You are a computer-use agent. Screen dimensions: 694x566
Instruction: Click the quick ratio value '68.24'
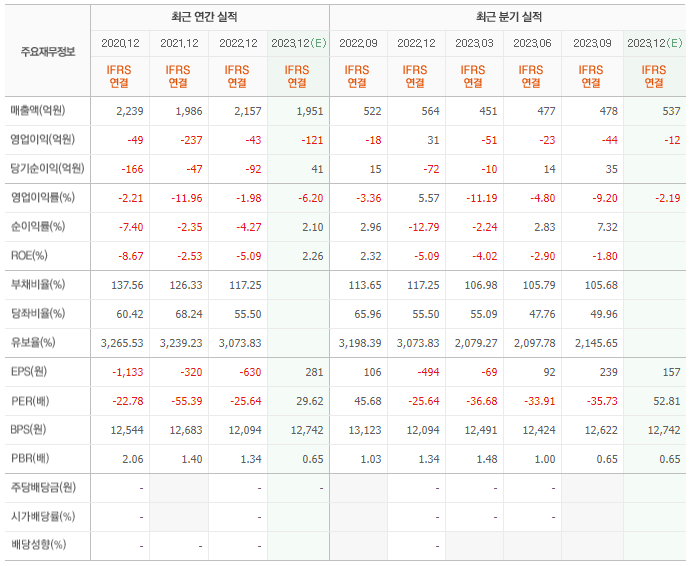[189, 314]
